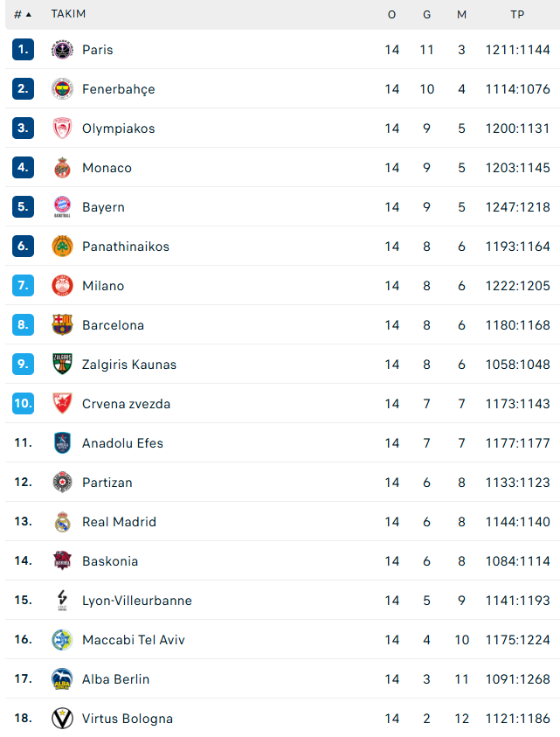Click the TAKIM column header
This screenshot has height=737, width=560.
tap(68, 14)
